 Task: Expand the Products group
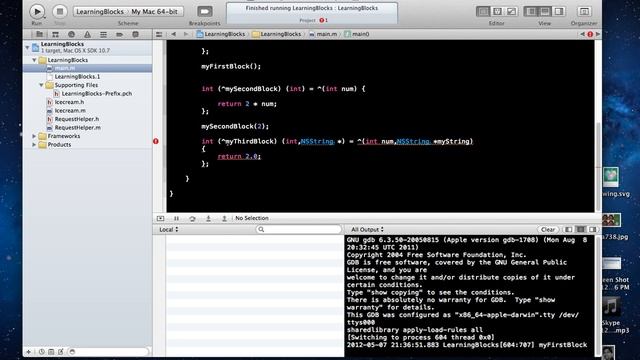pyautogui.click(x=34, y=144)
